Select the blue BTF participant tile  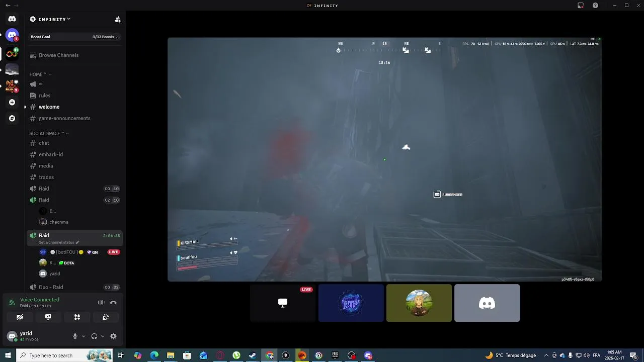click(x=351, y=303)
